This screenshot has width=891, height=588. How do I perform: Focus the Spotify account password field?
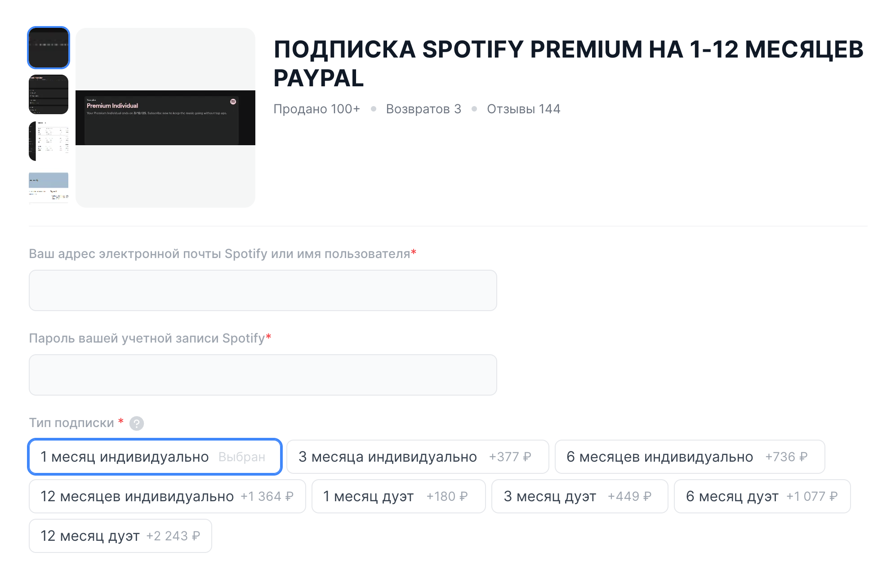(x=263, y=374)
